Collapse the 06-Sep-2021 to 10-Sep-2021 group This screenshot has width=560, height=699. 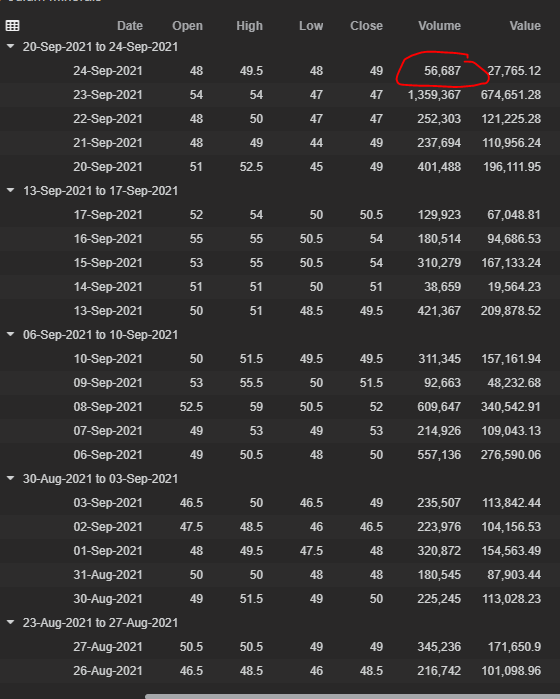click(x=10, y=334)
